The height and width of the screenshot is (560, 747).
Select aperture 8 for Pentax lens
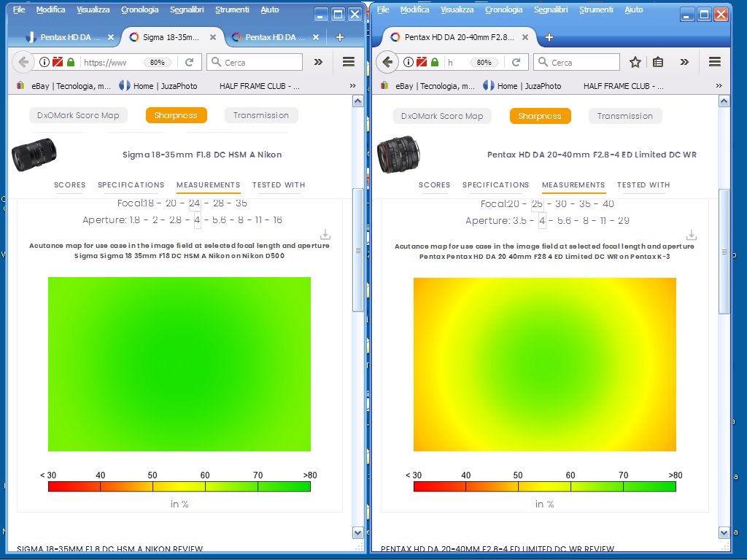(x=586, y=220)
